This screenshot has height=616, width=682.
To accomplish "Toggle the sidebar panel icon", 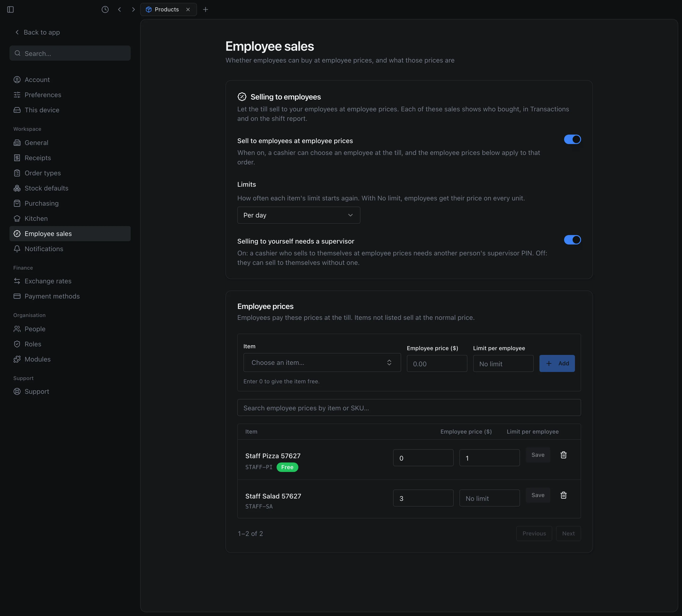I will click(x=10, y=9).
